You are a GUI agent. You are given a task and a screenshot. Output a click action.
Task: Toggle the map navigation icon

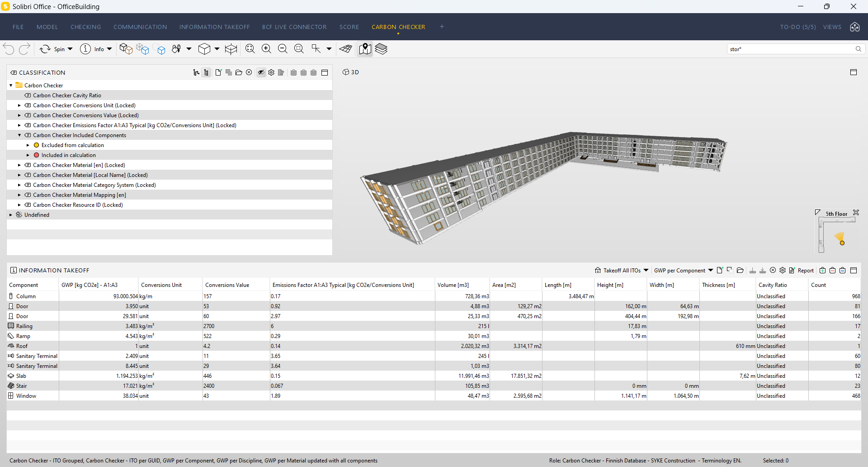click(x=365, y=49)
